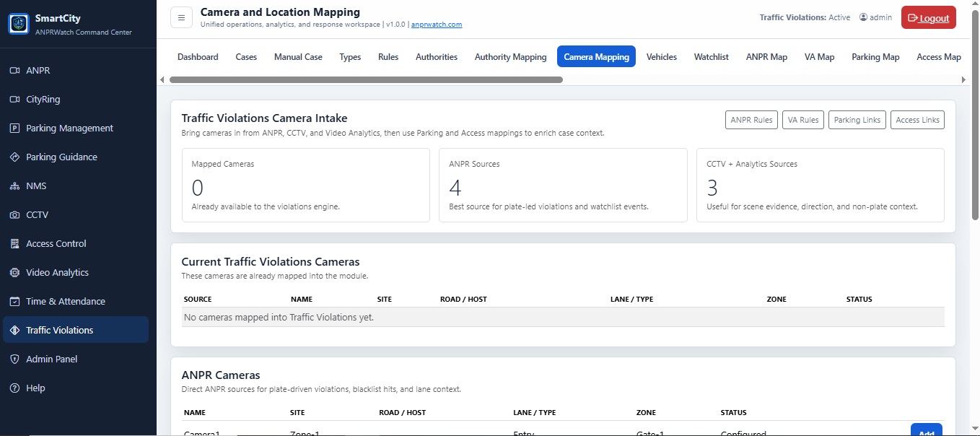This screenshot has width=980, height=436.
Task: Click the CityRing camera icon in sidebar
Action: [x=14, y=100]
